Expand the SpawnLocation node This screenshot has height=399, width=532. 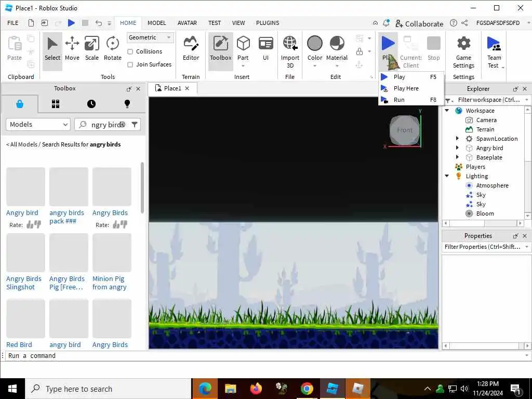pos(457,138)
